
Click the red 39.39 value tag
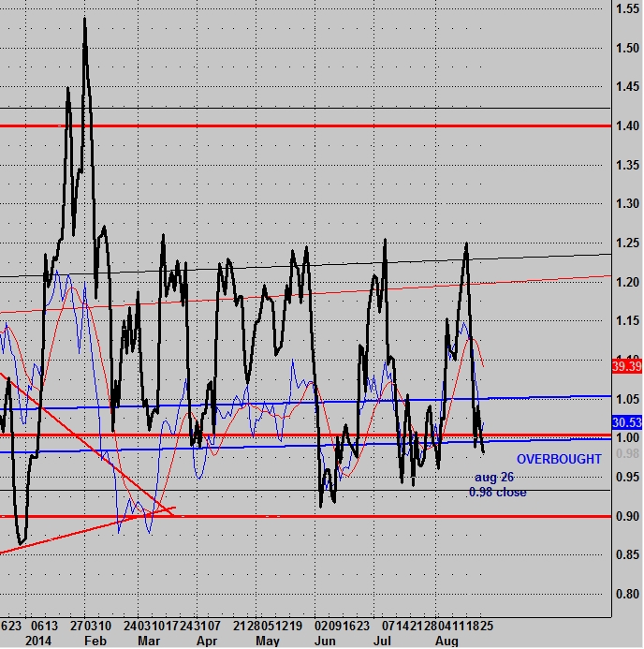coord(626,366)
